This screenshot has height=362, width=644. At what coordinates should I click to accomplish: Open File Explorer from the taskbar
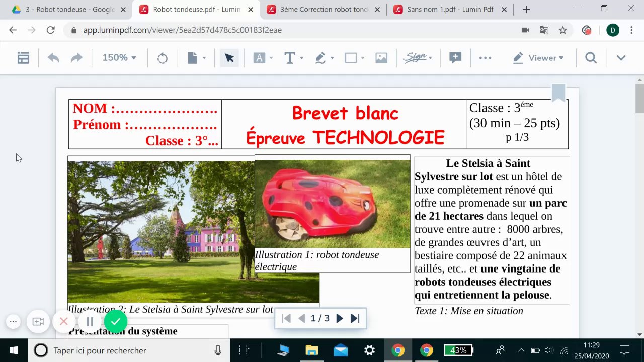point(312,350)
